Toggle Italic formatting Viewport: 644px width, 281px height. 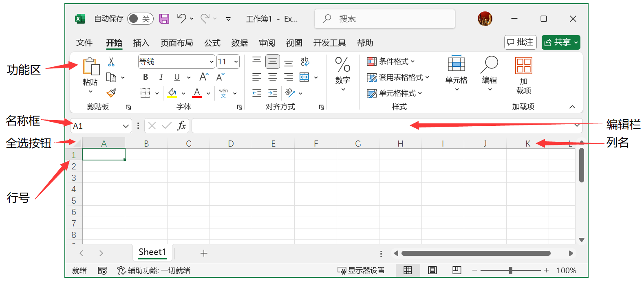click(161, 77)
